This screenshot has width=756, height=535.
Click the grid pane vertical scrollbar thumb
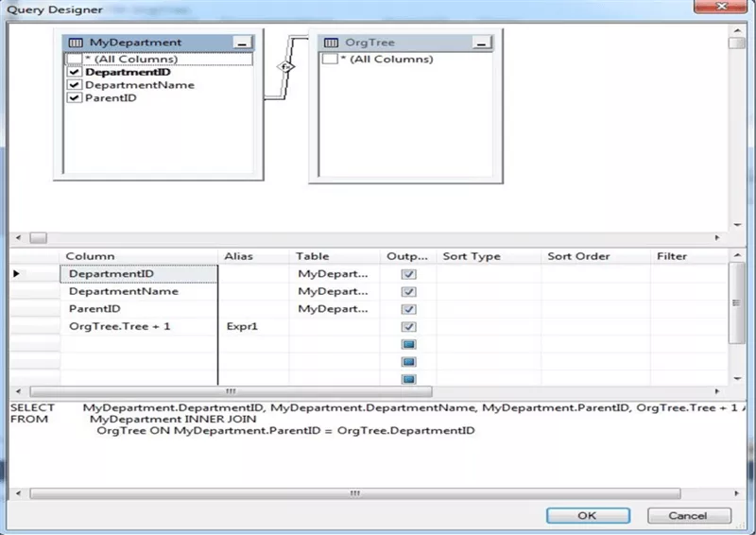pos(736,303)
